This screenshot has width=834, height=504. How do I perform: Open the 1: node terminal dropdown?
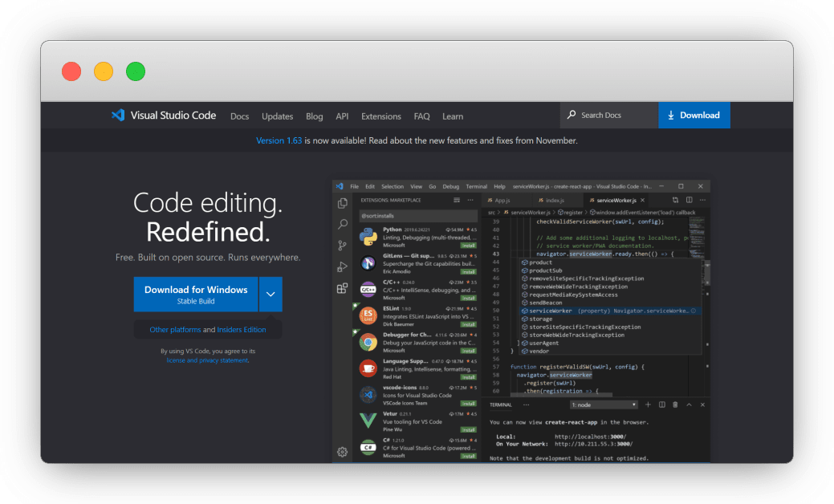pos(604,405)
